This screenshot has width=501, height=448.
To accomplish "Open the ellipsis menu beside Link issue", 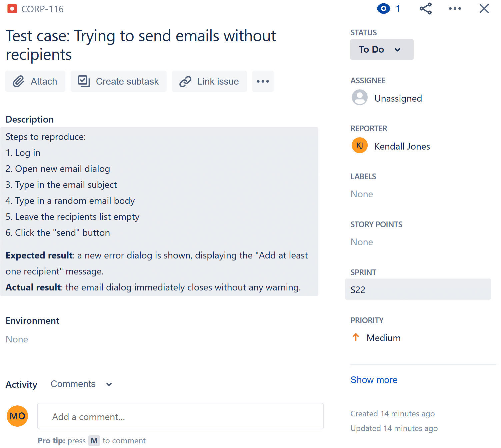I will (263, 81).
